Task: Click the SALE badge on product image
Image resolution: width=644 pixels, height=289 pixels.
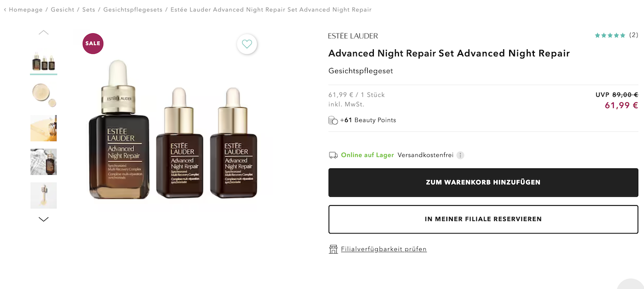Action: pos(93,43)
